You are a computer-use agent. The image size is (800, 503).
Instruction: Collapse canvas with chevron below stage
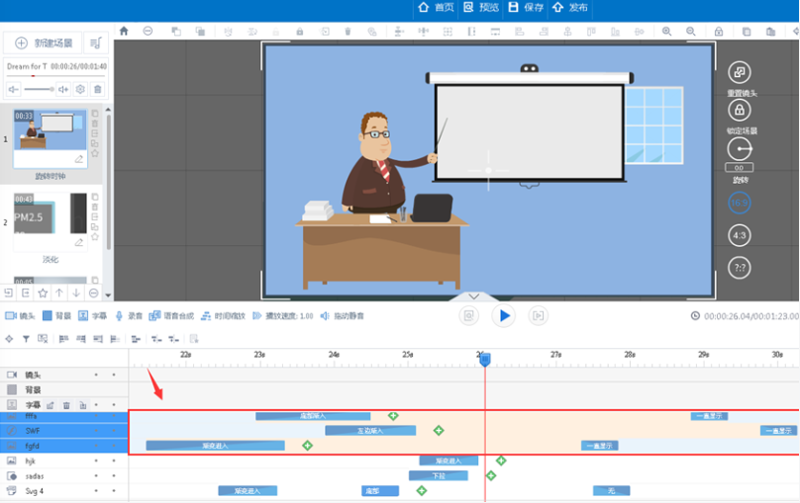tap(474, 296)
